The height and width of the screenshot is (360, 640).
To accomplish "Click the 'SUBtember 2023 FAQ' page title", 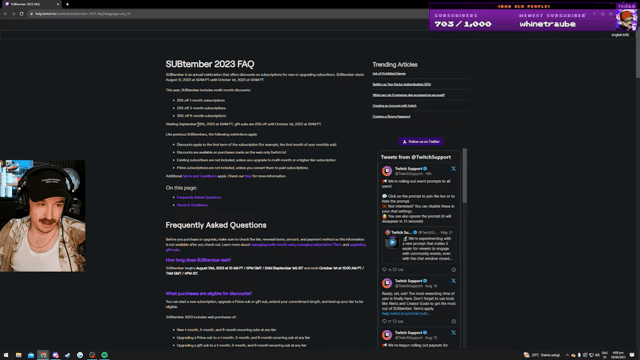I will tap(210, 64).
